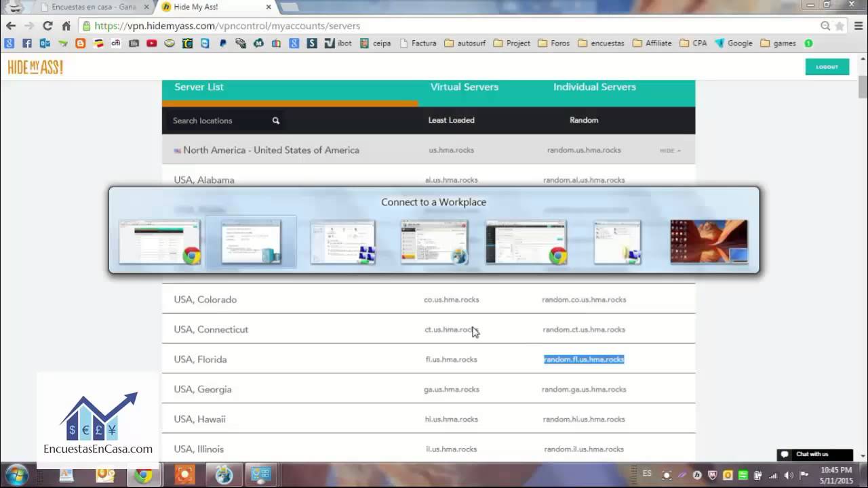Open the Chat with us widget

click(814, 454)
